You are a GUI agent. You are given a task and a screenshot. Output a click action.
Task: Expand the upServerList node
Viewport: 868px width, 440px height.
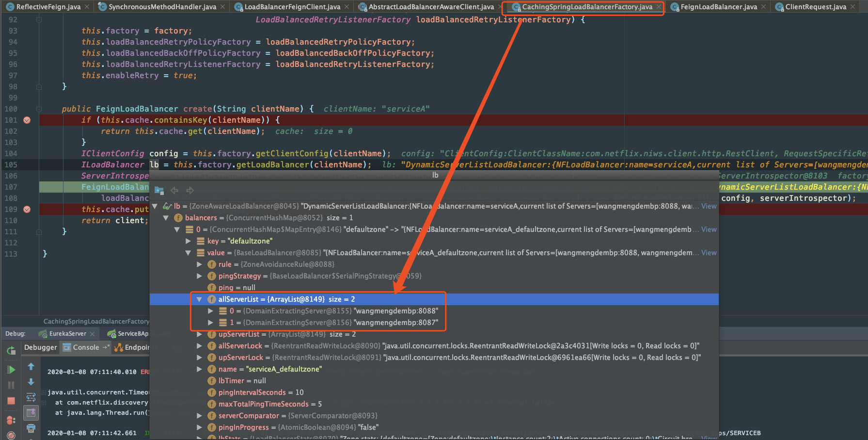point(199,334)
